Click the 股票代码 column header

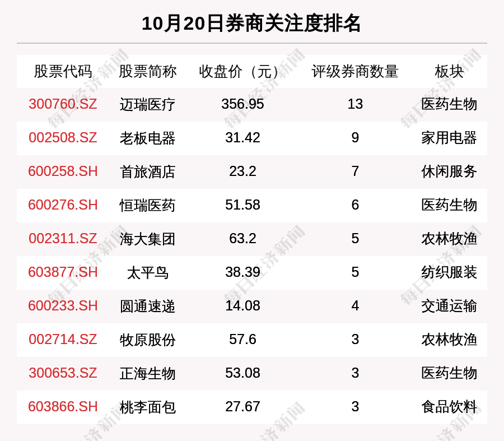pos(63,71)
